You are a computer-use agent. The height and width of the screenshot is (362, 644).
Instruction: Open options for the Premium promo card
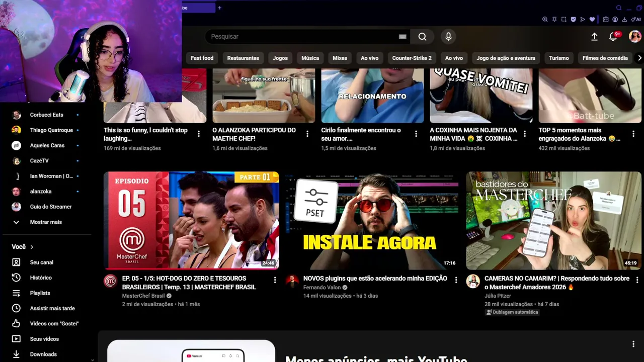(x=633, y=344)
